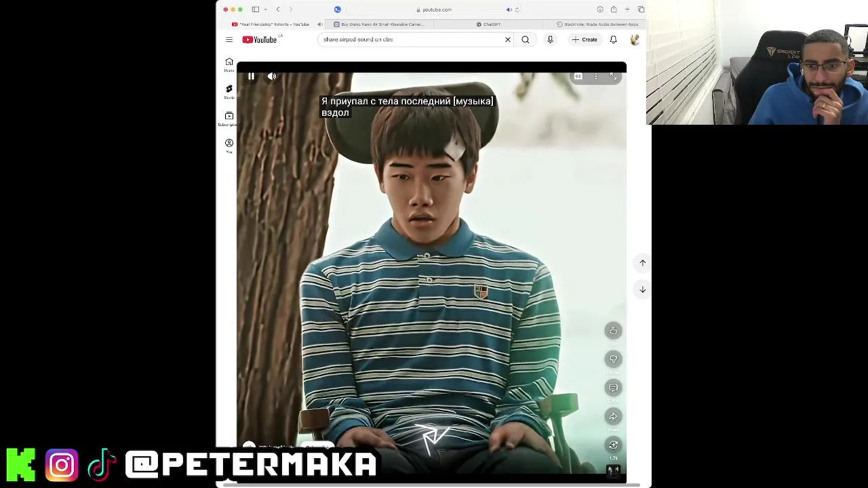Mute the Shorts video volume
The width and height of the screenshot is (868, 488).
[272, 77]
